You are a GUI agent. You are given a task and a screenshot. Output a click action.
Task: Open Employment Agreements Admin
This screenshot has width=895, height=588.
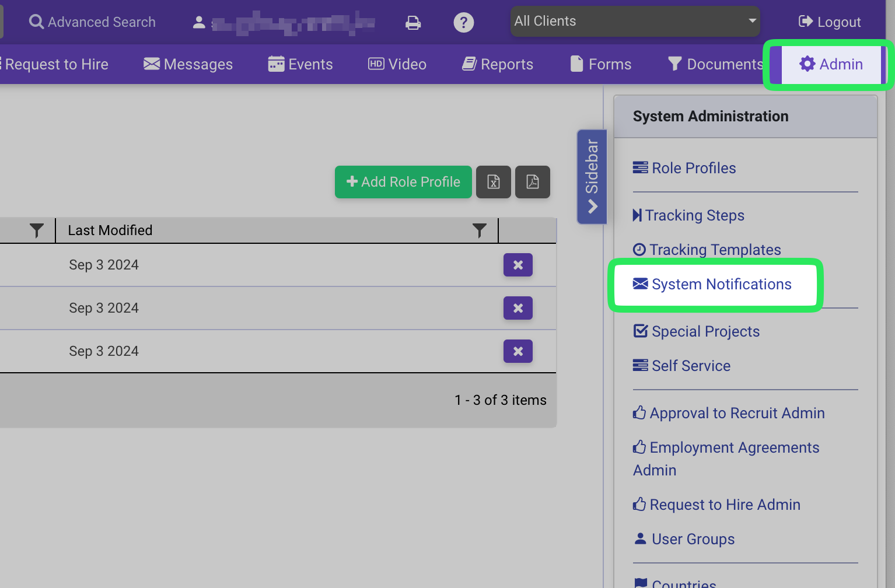click(x=726, y=459)
